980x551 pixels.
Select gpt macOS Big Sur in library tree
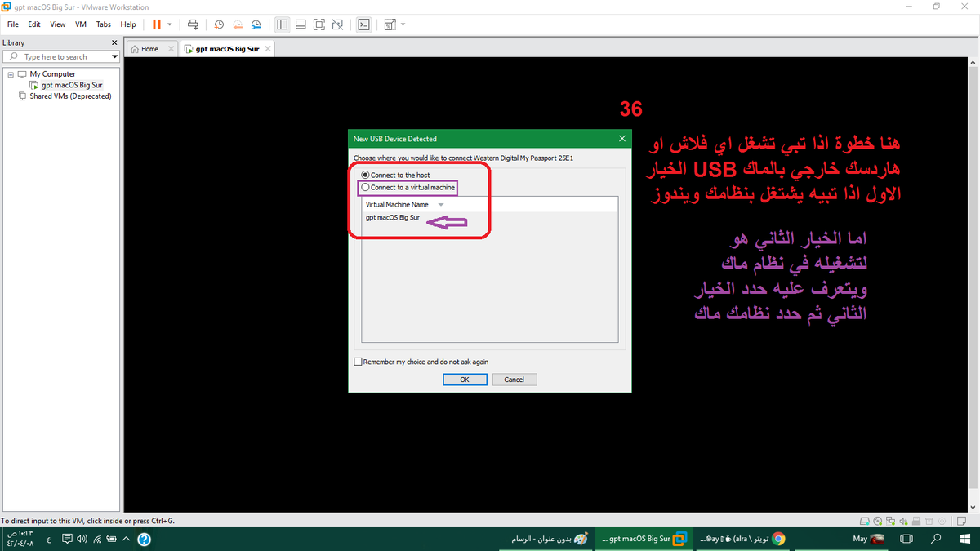(x=72, y=85)
